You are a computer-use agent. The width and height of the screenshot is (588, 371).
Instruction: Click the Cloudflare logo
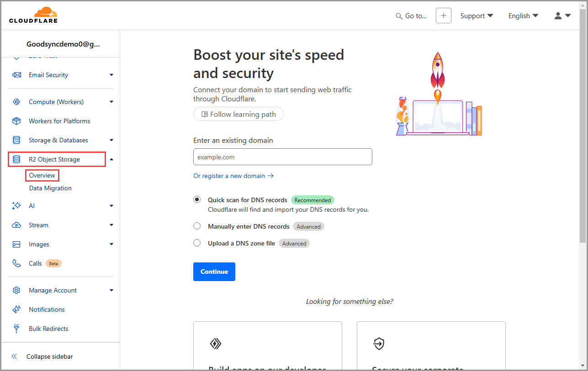[33, 15]
